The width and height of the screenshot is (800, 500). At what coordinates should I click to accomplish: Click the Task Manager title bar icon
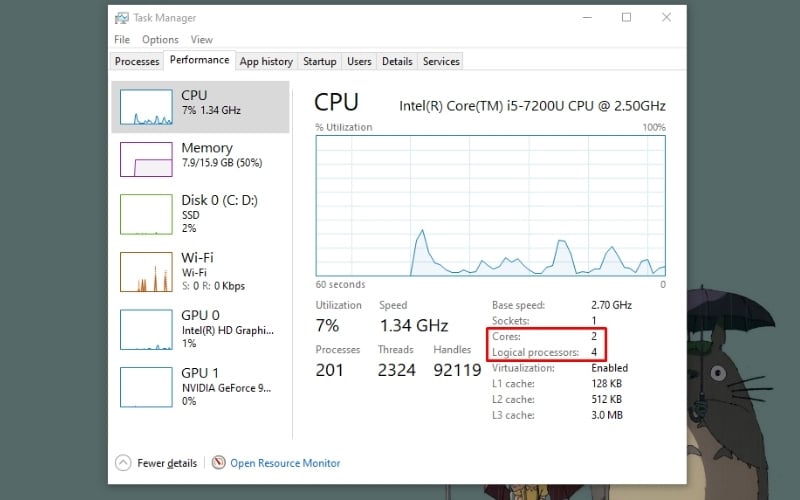[x=121, y=18]
